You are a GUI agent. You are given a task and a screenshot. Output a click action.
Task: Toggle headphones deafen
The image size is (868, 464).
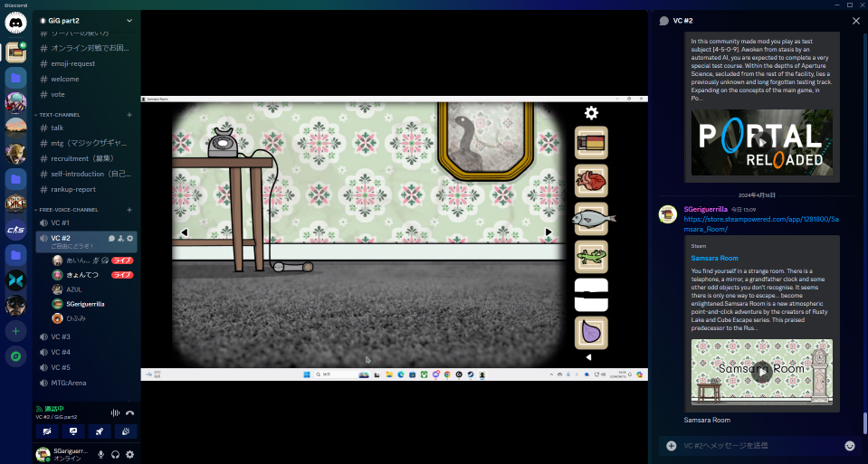(115, 455)
